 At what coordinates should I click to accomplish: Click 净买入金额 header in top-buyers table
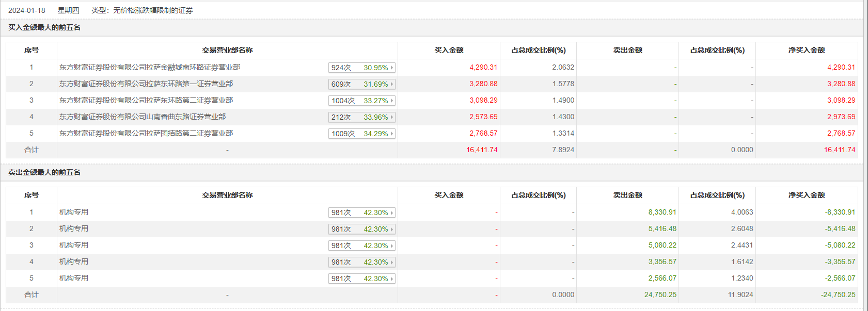pos(807,50)
